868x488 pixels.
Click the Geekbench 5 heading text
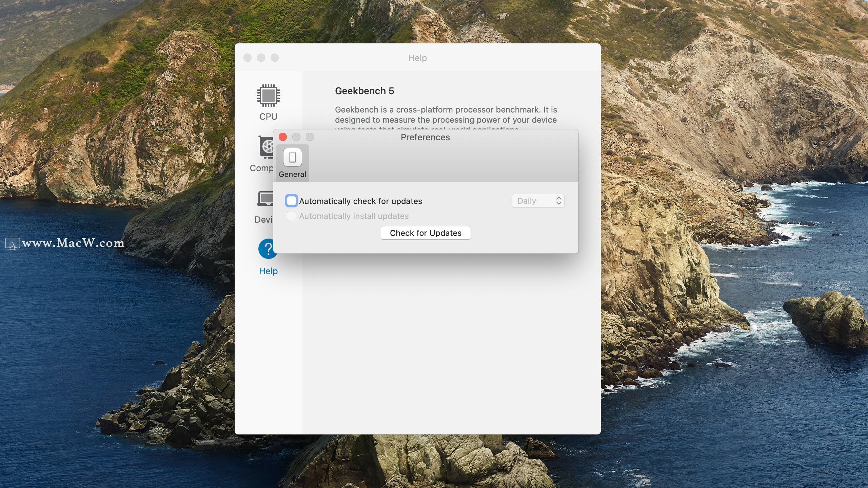364,91
